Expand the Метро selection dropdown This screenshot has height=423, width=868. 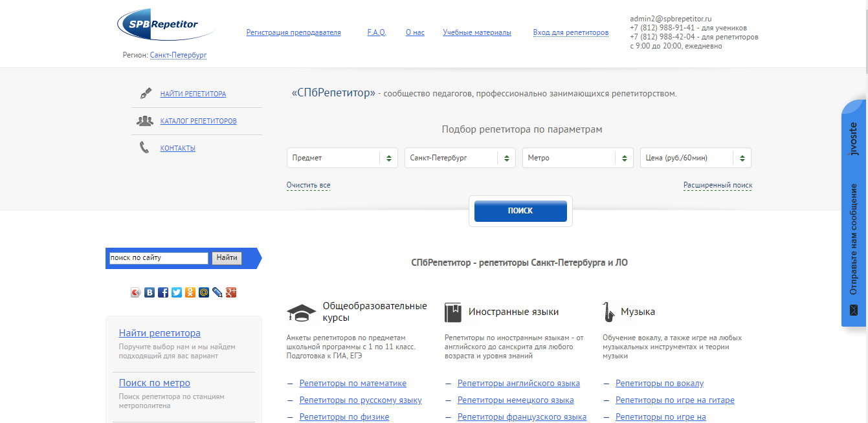point(577,157)
